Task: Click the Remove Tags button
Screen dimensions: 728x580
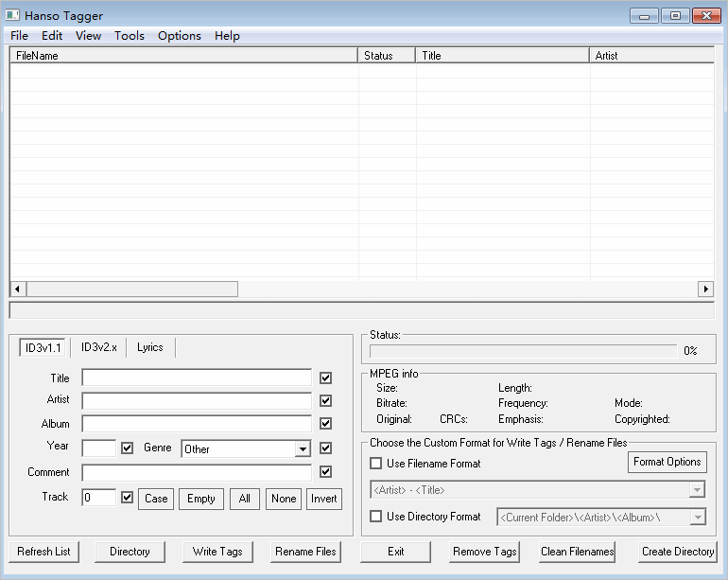Action: pyautogui.click(x=484, y=552)
